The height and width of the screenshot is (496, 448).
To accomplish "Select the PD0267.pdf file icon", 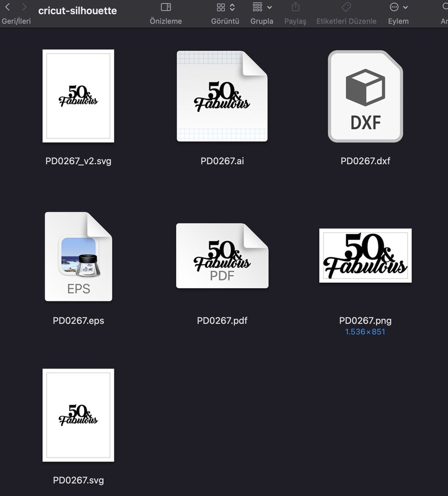I will pyautogui.click(x=222, y=256).
